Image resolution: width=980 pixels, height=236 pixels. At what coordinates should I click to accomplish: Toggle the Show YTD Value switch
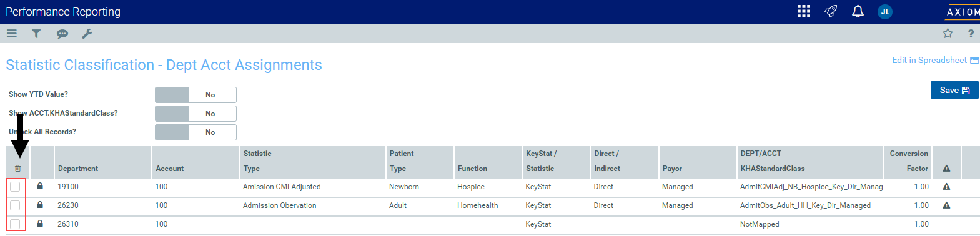[x=196, y=95]
